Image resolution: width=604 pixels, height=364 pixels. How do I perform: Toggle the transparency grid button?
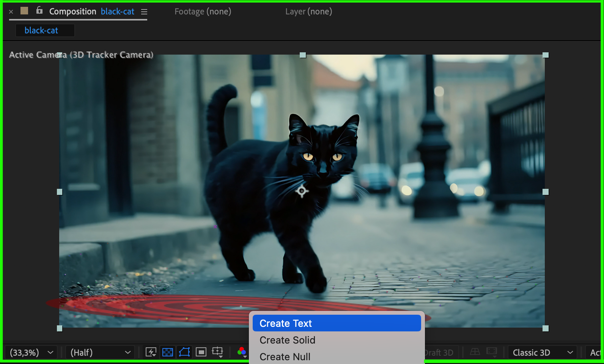point(168,352)
